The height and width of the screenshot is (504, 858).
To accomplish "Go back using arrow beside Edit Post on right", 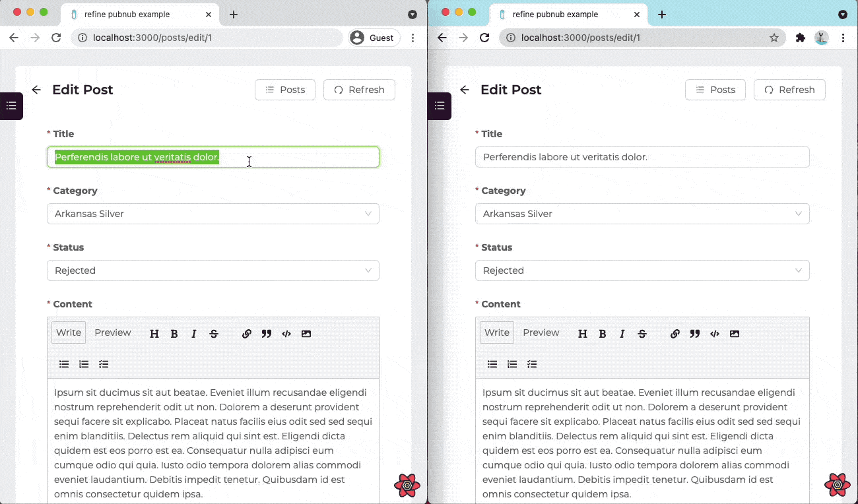I will [x=465, y=90].
